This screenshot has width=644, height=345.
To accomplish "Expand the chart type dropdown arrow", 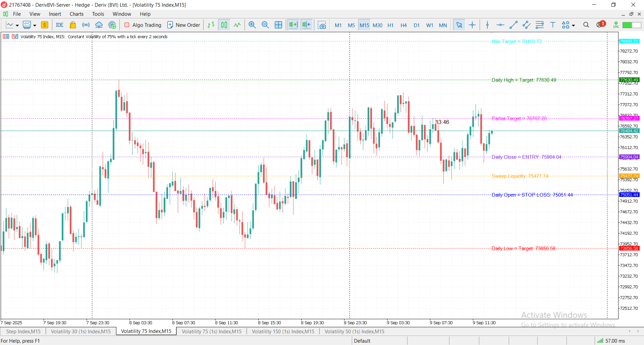I will [17, 25].
